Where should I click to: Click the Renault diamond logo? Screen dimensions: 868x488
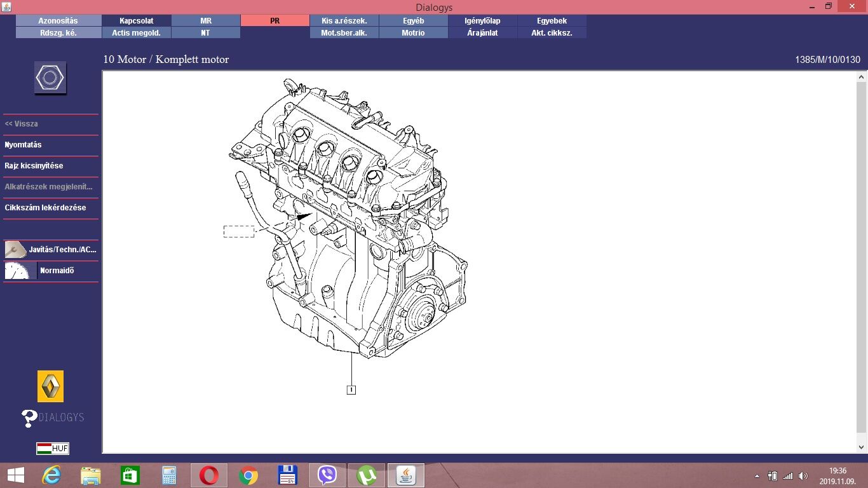50,386
